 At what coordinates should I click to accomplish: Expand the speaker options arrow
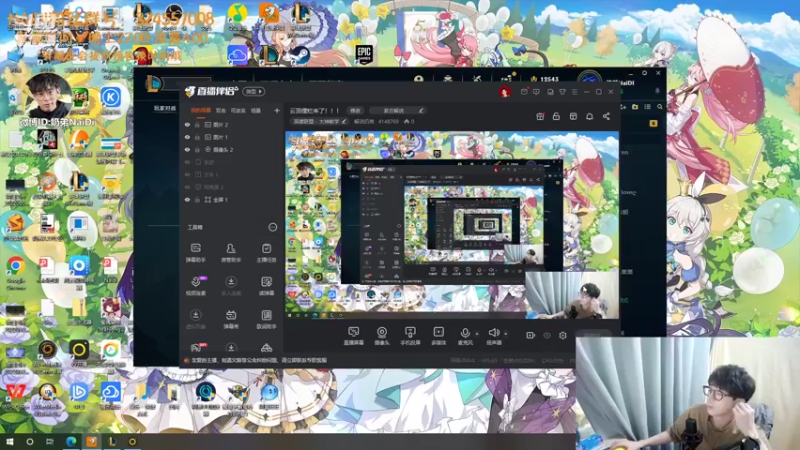[506, 334]
